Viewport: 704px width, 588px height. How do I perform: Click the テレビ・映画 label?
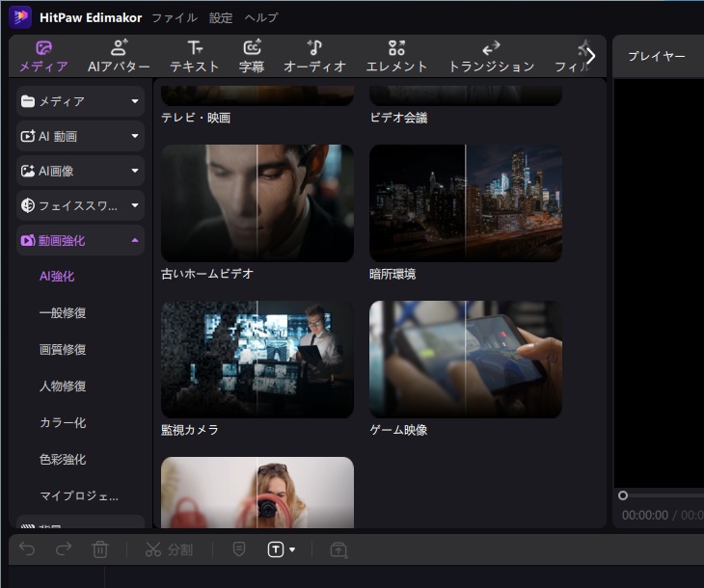[x=196, y=118]
